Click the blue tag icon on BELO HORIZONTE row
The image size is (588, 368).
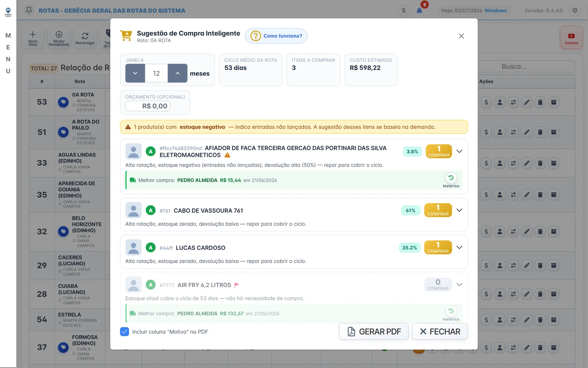click(63, 231)
